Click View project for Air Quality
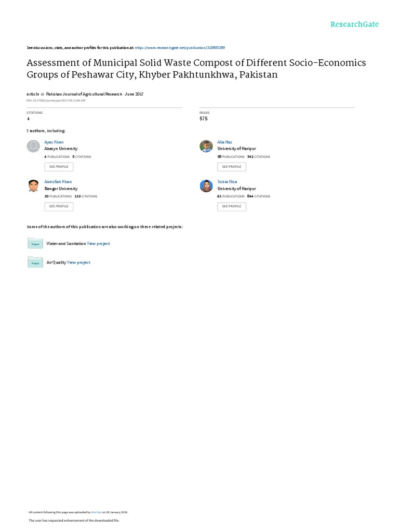399x532 pixels. pos(78,262)
